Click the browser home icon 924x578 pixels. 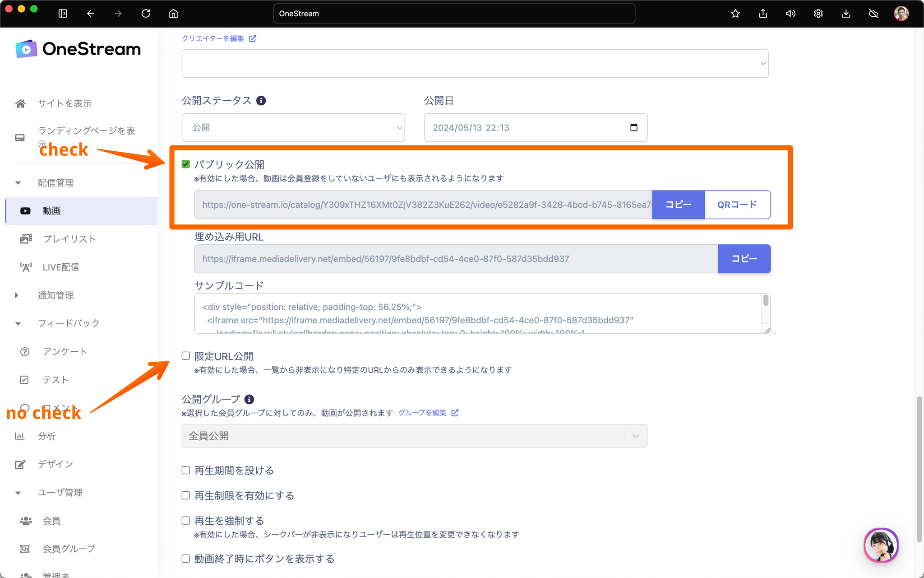click(173, 14)
